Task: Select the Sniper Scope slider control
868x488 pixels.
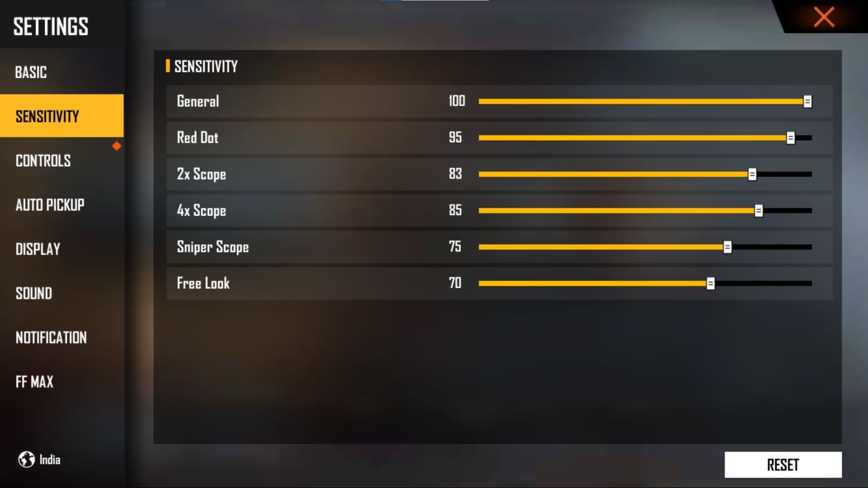Action: [x=727, y=247]
